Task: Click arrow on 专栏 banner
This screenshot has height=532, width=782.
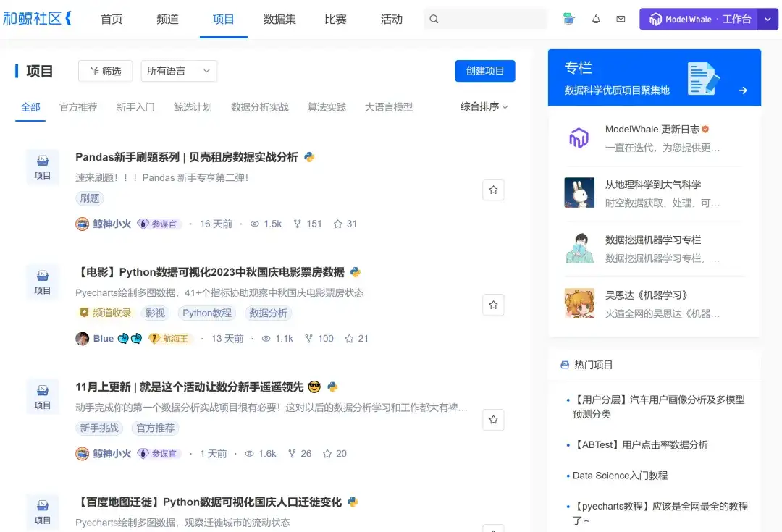Action: (x=743, y=90)
